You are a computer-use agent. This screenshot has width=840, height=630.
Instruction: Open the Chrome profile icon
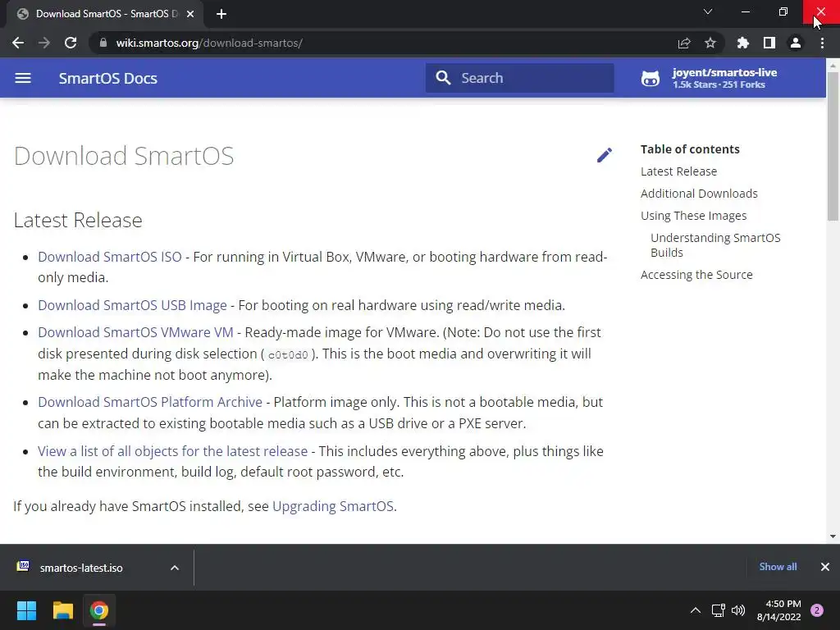pos(796,43)
